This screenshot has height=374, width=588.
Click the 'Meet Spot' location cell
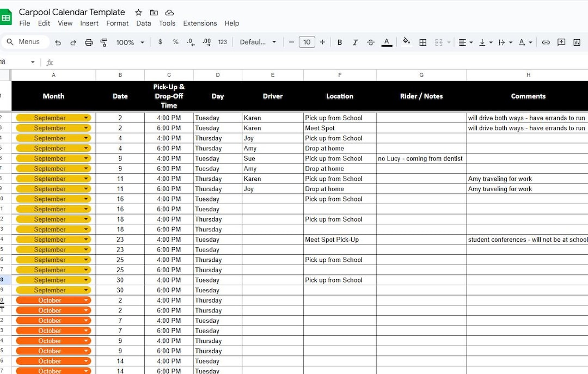click(x=340, y=128)
